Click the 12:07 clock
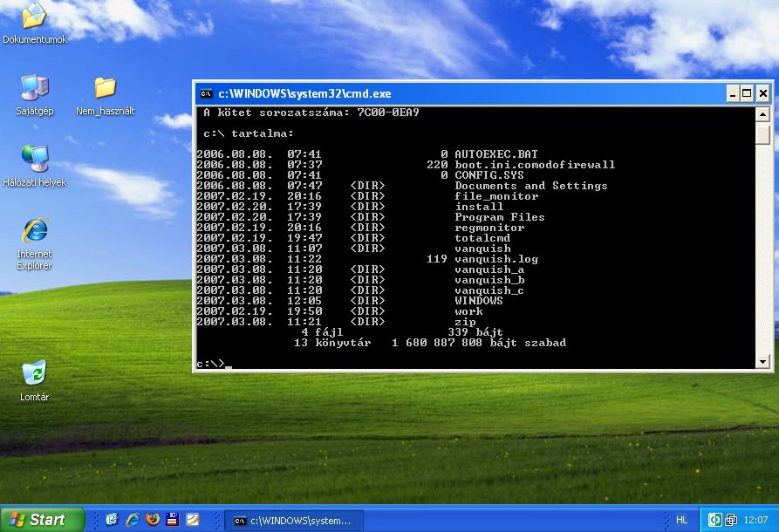This screenshot has height=532, width=779. point(755,520)
